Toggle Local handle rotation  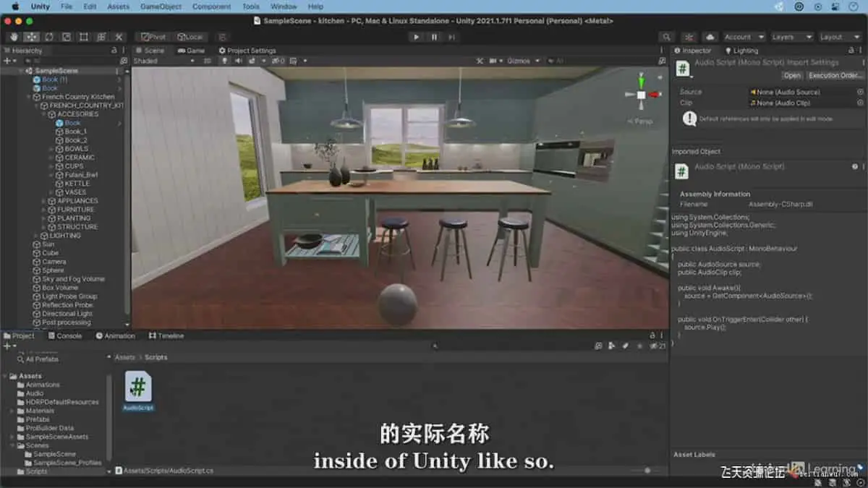190,37
